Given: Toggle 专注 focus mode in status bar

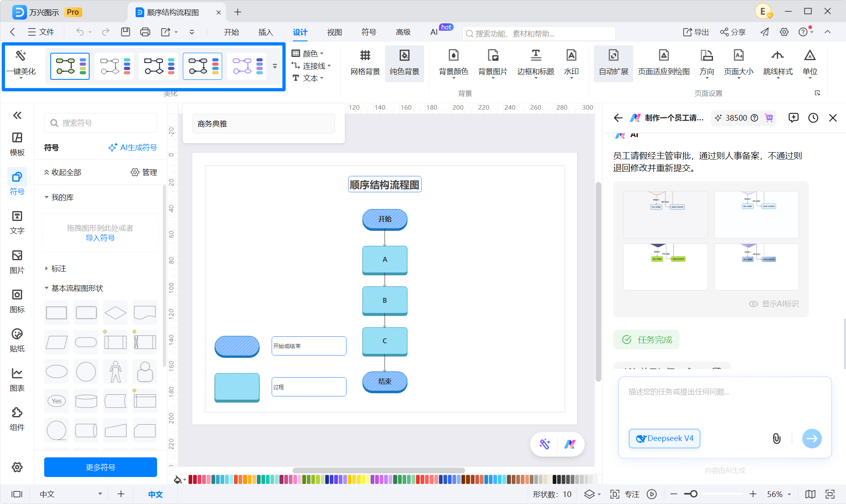Looking at the screenshot, I should (625, 494).
